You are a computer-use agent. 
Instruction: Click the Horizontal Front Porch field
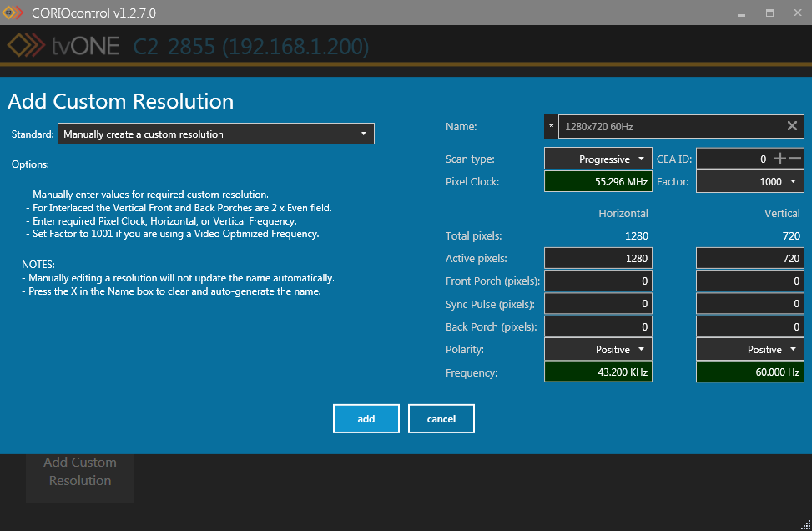coord(598,281)
